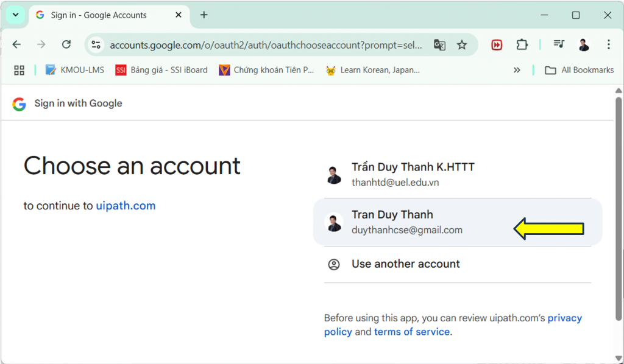Close the Sign in - Google Accounts tab
This screenshot has height=364, width=624.
(179, 15)
